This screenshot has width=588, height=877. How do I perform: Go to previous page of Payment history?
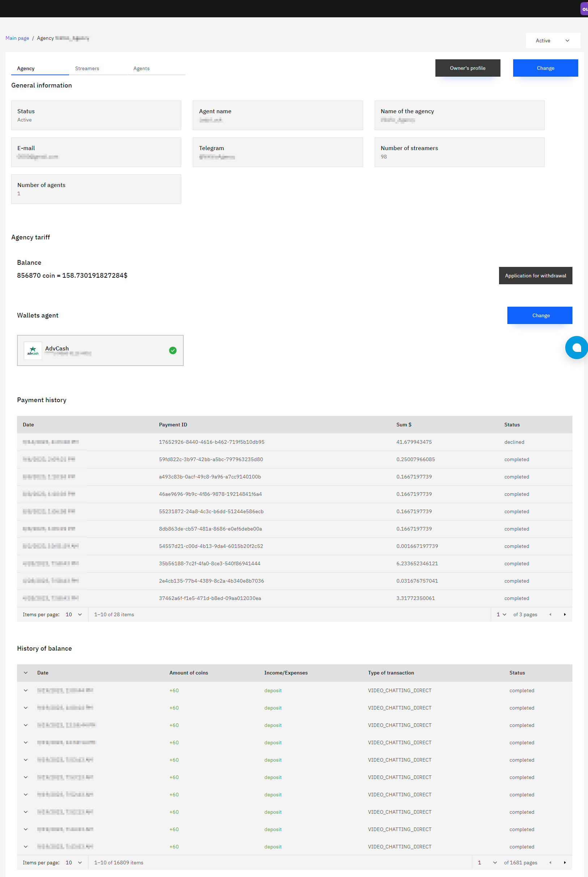pos(550,614)
